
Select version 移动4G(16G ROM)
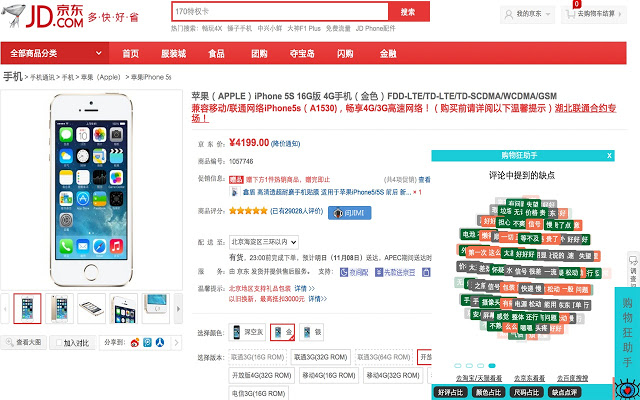(x=329, y=376)
